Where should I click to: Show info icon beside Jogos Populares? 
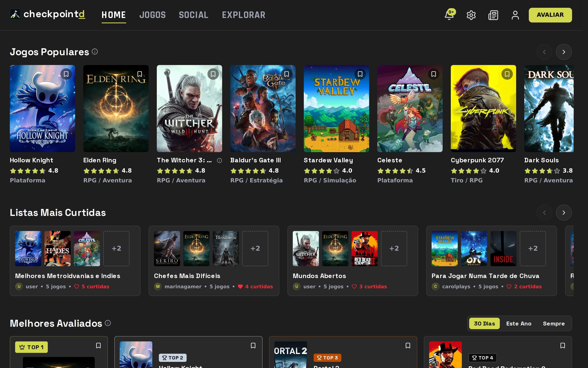point(95,52)
